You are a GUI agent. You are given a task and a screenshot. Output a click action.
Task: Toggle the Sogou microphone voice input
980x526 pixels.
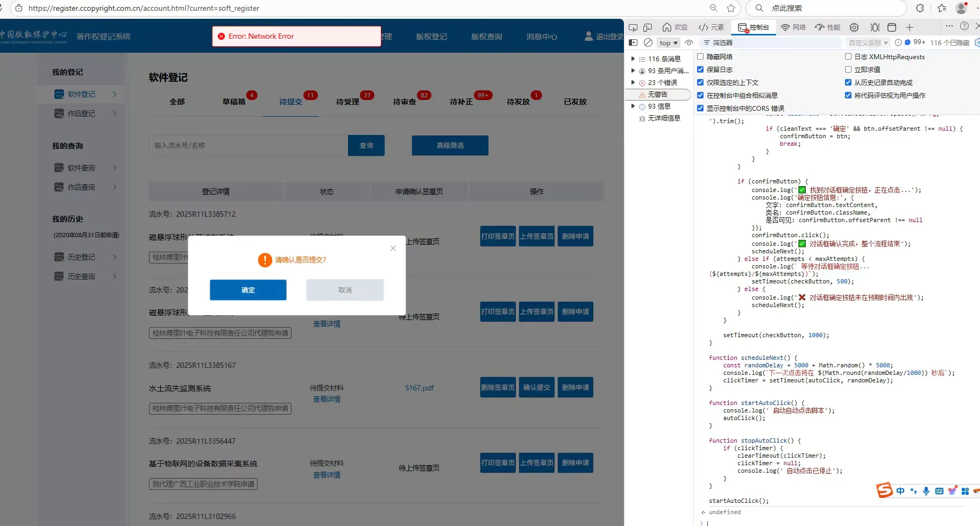tap(926, 491)
